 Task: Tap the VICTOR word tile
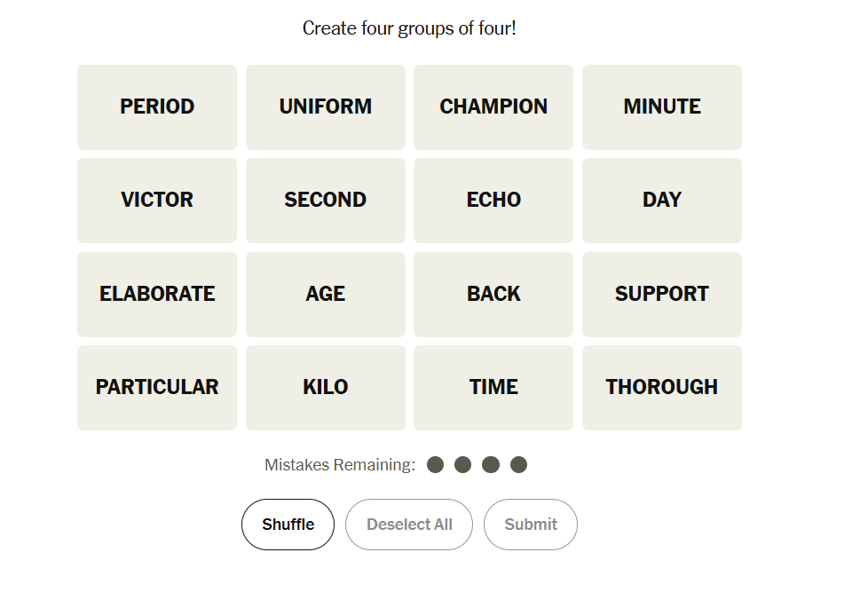point(157,201)
